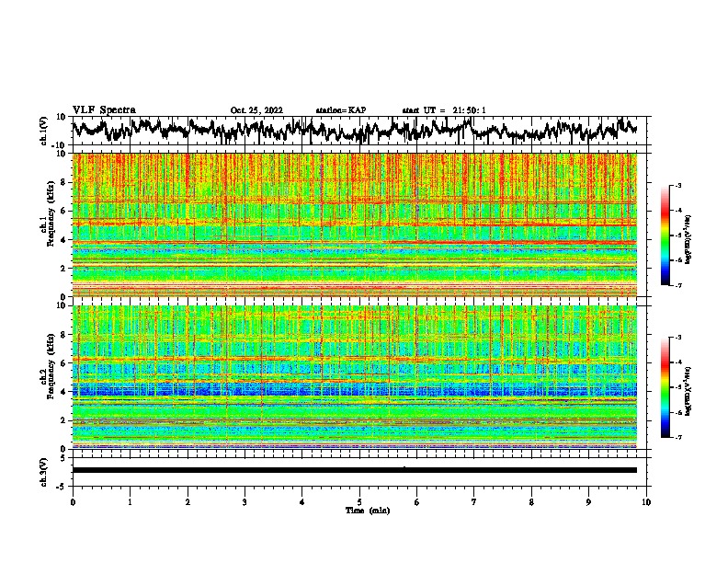Select the date "Oct. 25, 2022"

coord(256,110)
